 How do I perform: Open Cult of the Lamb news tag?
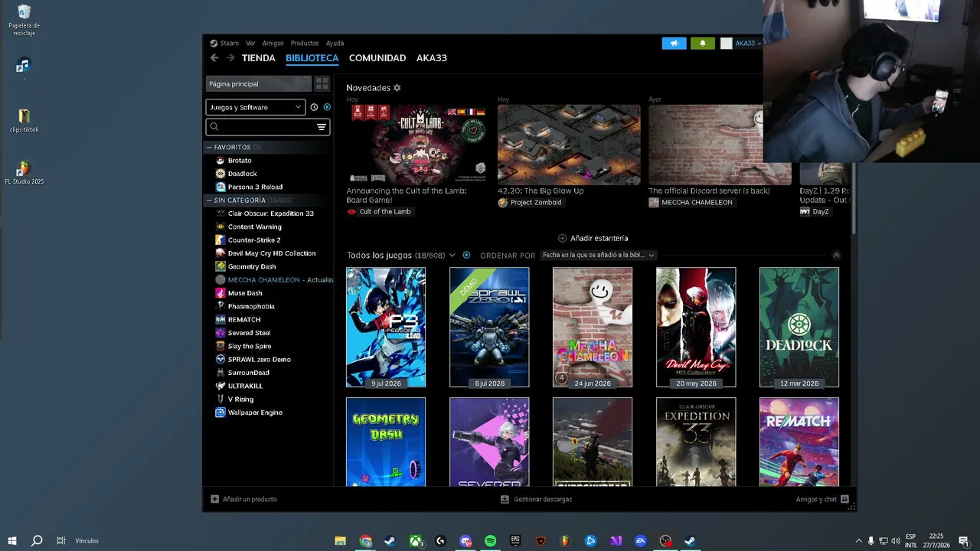click(x=379, y=212)
